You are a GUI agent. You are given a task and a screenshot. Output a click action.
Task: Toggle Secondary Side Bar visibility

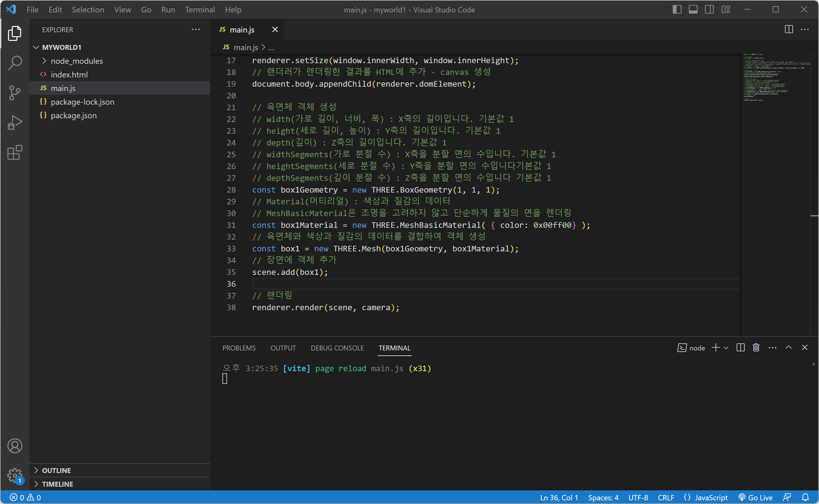(709, 9)
